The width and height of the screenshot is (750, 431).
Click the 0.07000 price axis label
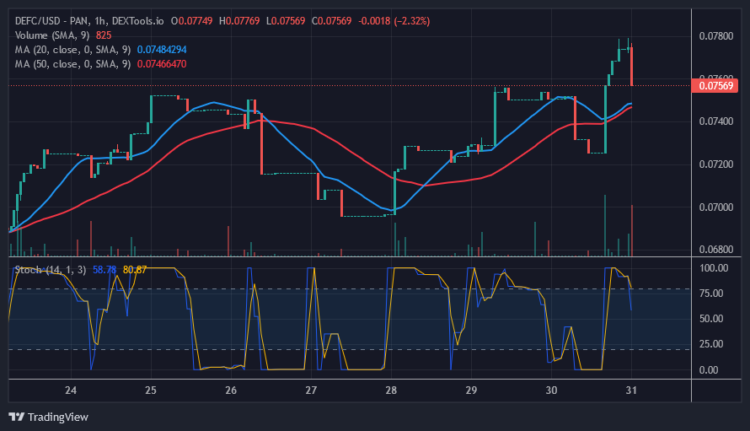(x=716, y=207)
